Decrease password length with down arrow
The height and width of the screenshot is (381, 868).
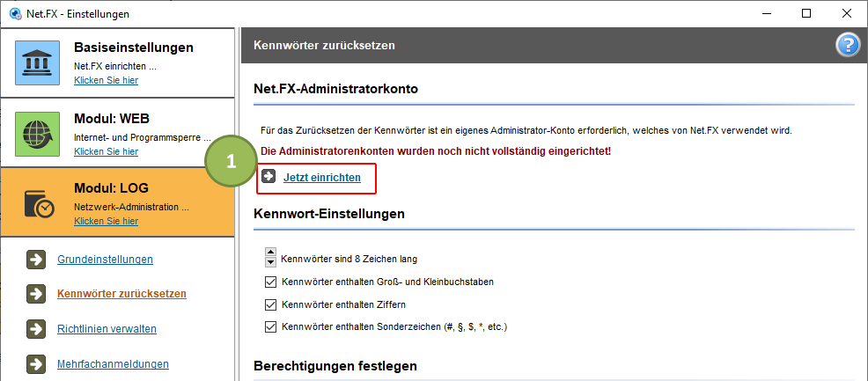[270, 262]
